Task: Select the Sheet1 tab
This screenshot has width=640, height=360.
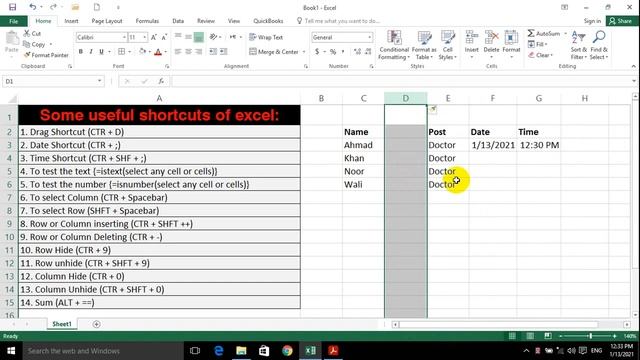Action: (62, 324)
